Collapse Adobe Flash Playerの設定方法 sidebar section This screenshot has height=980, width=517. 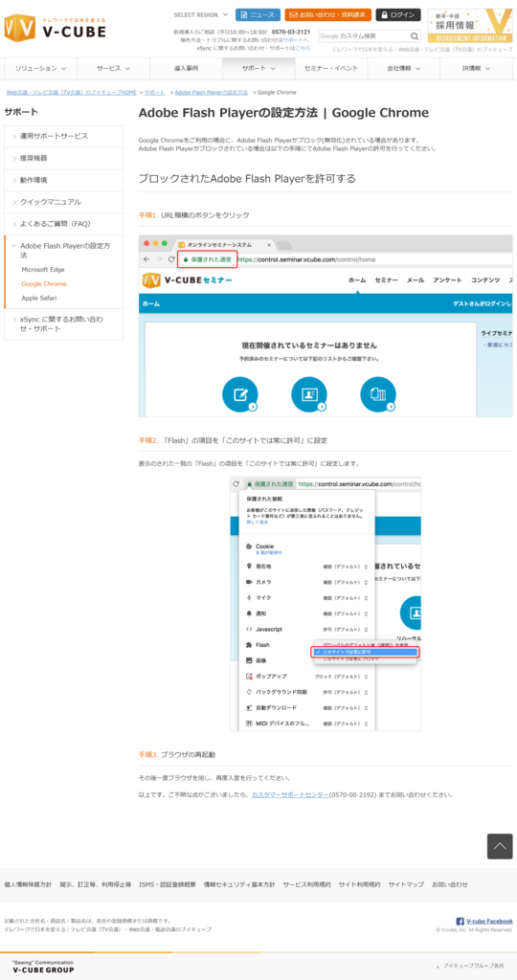(64, 251)
